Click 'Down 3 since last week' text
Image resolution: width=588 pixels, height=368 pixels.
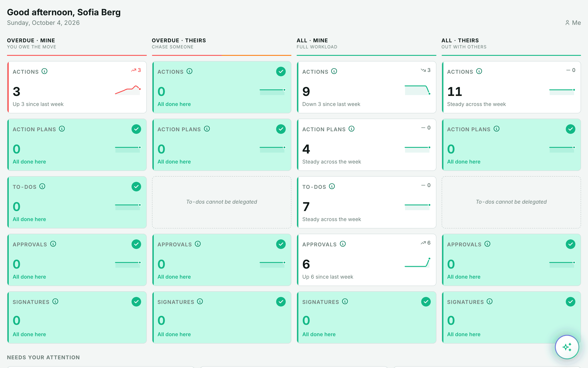[331, 104]
